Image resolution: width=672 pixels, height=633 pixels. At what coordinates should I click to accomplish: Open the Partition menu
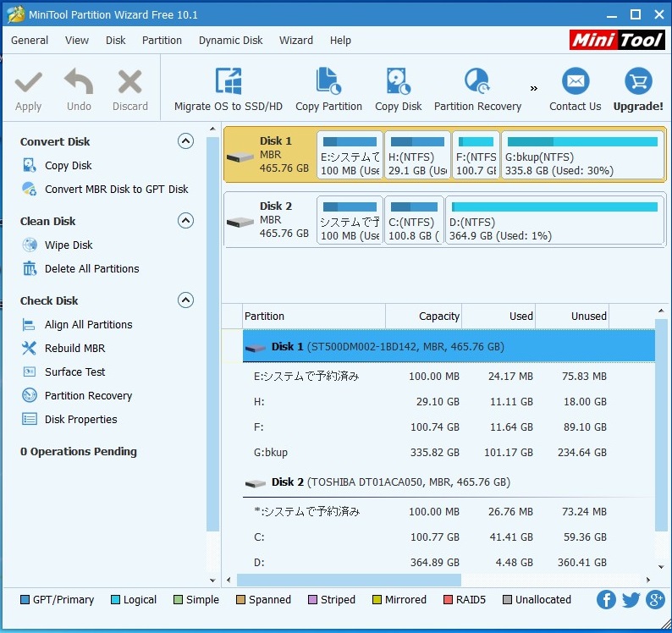click(162, 41)
